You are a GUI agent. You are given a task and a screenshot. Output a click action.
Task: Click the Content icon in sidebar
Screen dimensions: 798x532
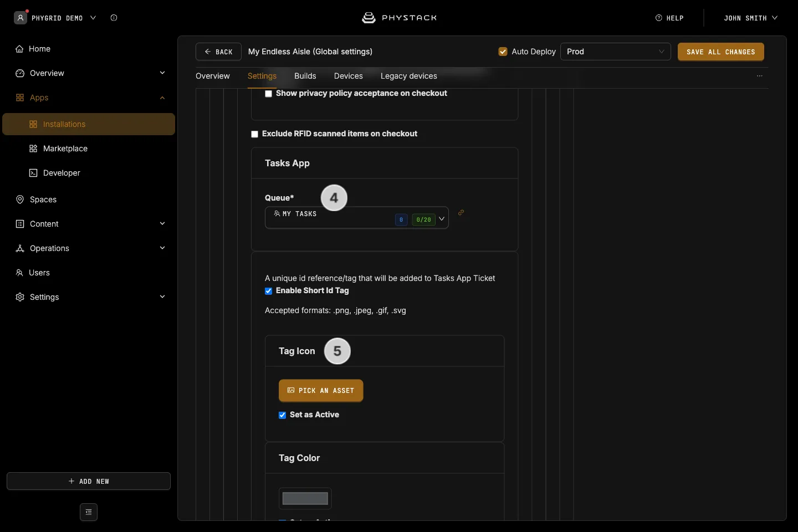pyautogui.click(x=20, y=224)
